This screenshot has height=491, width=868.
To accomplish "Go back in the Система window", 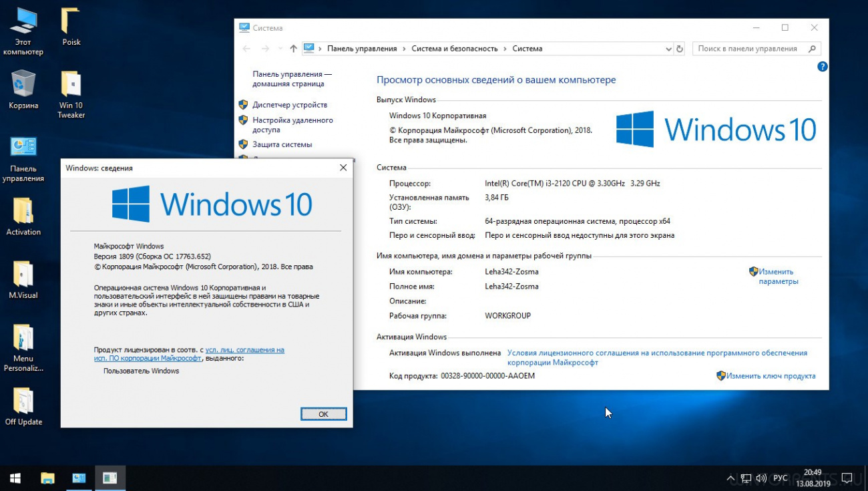I will point(246,49).
